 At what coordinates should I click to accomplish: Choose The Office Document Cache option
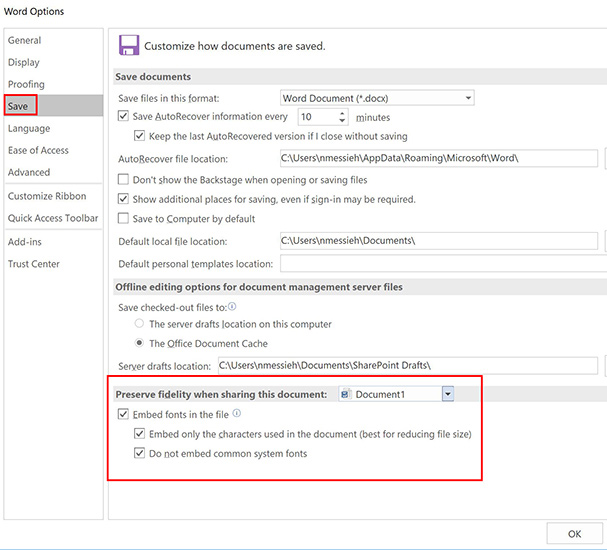[139, 343]
